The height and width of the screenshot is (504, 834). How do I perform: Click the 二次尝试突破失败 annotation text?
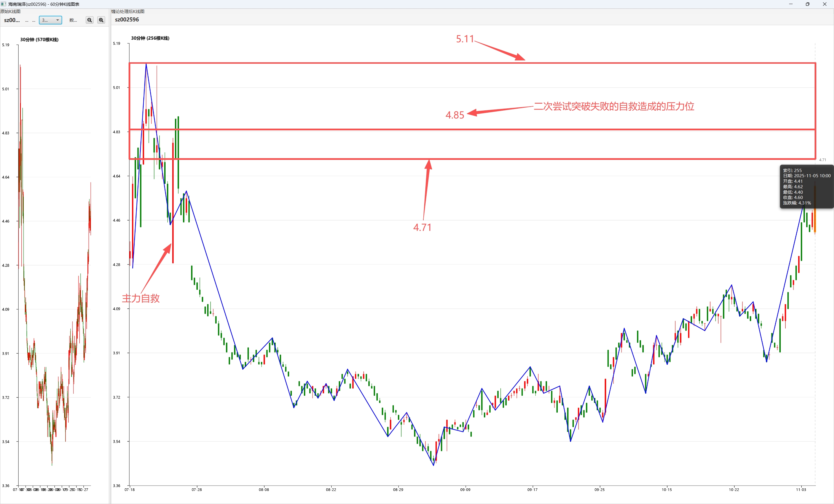coord(614,107)
